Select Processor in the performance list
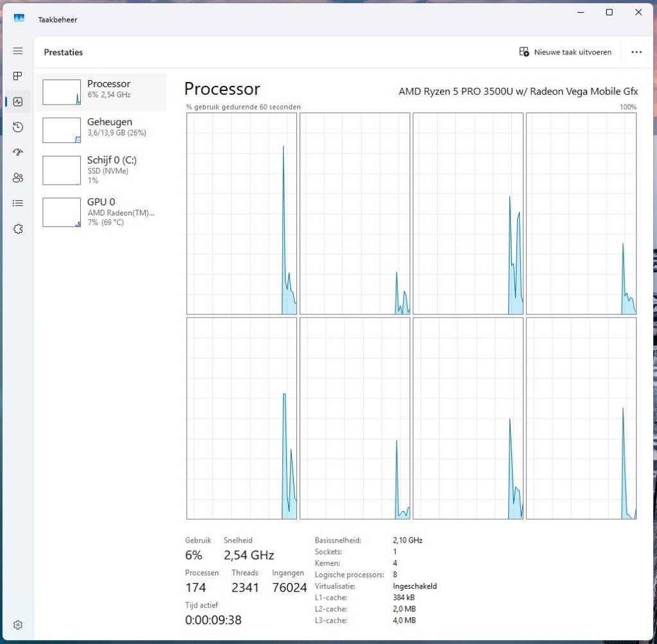This screenshot has height=644, width=657. click(x=101, y=92)
